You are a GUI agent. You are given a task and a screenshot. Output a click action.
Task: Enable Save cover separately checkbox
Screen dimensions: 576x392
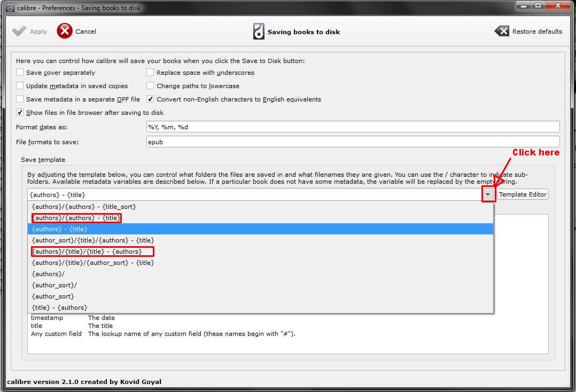click(20, 72)
